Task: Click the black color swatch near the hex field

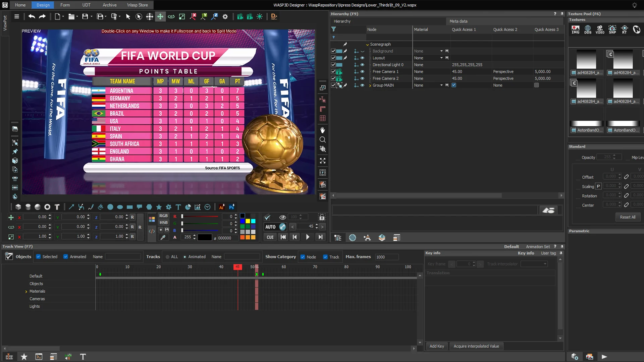Action: point(205,237)
